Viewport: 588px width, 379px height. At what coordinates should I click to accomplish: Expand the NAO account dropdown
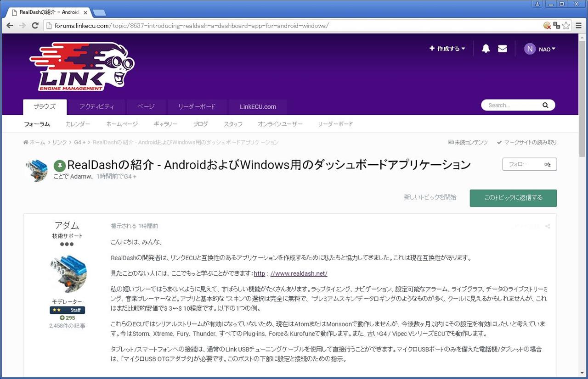(547, 49)
